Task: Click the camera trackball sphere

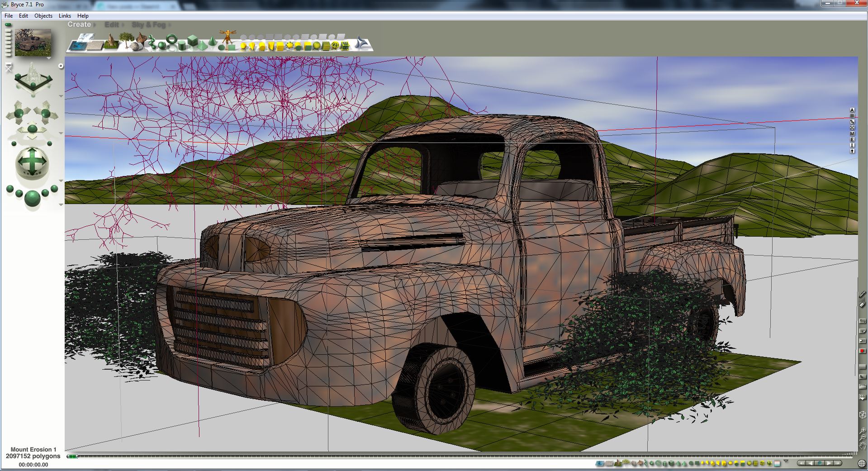Action: click(x=32, y=162)
